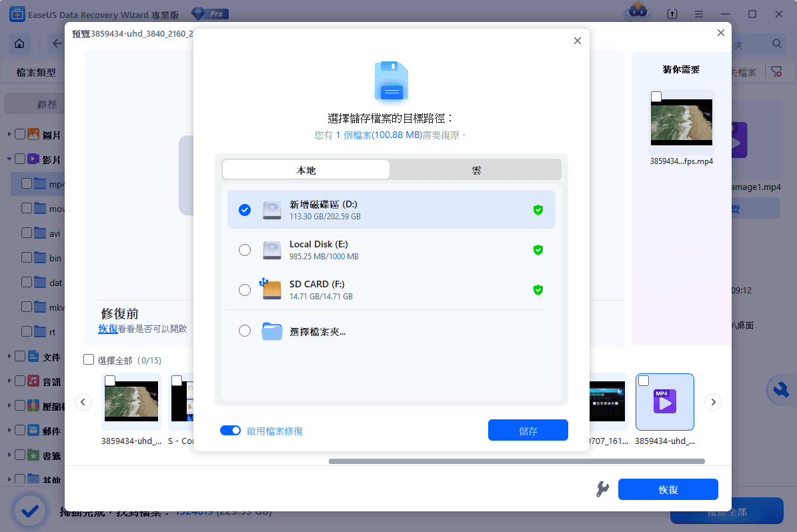Click the horizontal scrollbar under thumbnails

coord(516,461)
